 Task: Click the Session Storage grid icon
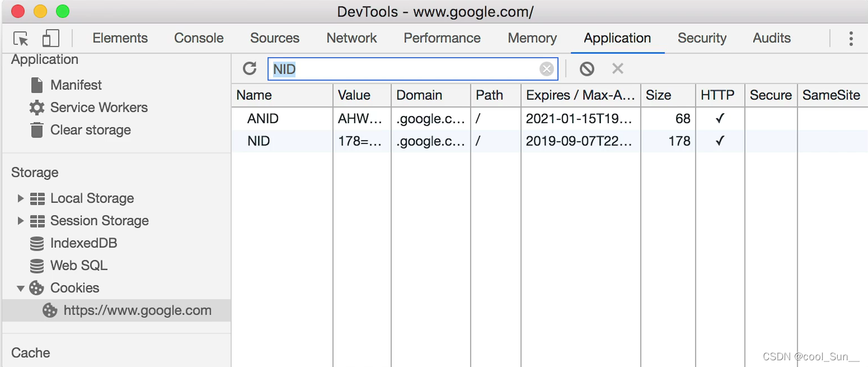tap(37, 221)
